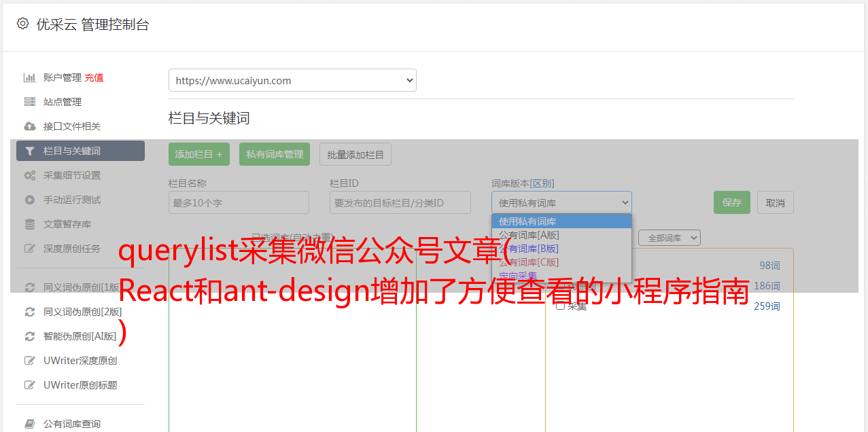Image resolution: width=868 pixels, height=432 pixels.
Task: Click the 添加栏目 + button
Action: click(x=199, y=154)
